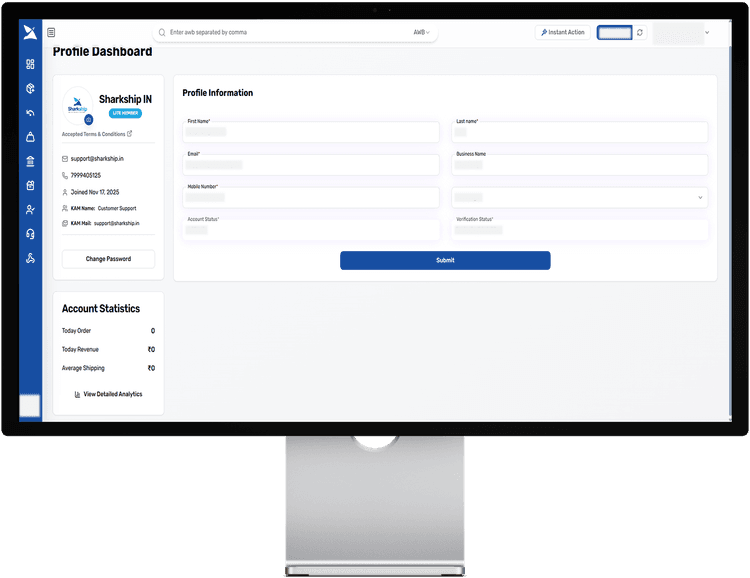Click the Sharkship profile picture
This screenshot has width=750, height=578.
77,105
